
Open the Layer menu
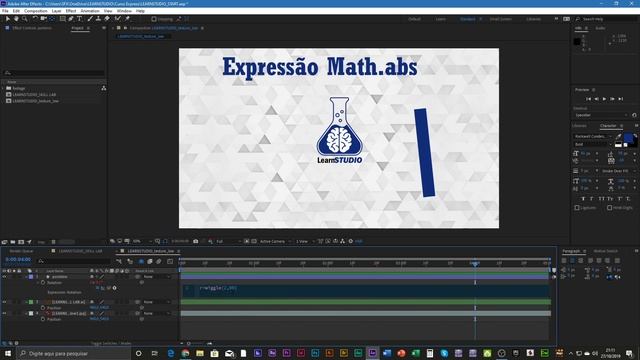coord(56,11)
